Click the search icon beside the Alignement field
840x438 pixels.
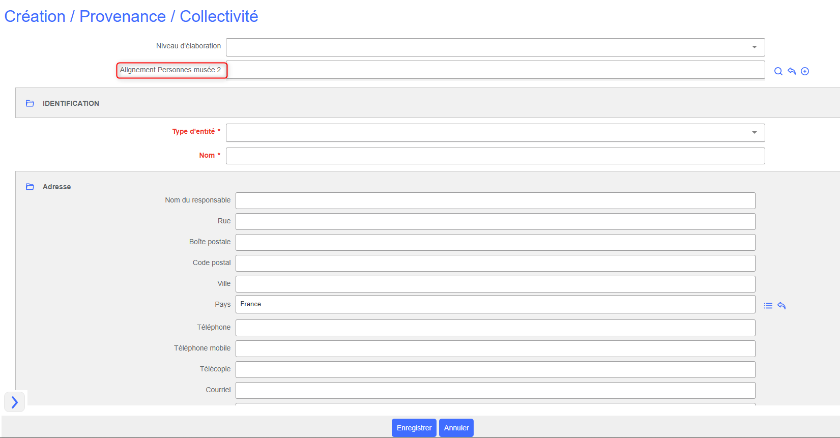(778, 71)
